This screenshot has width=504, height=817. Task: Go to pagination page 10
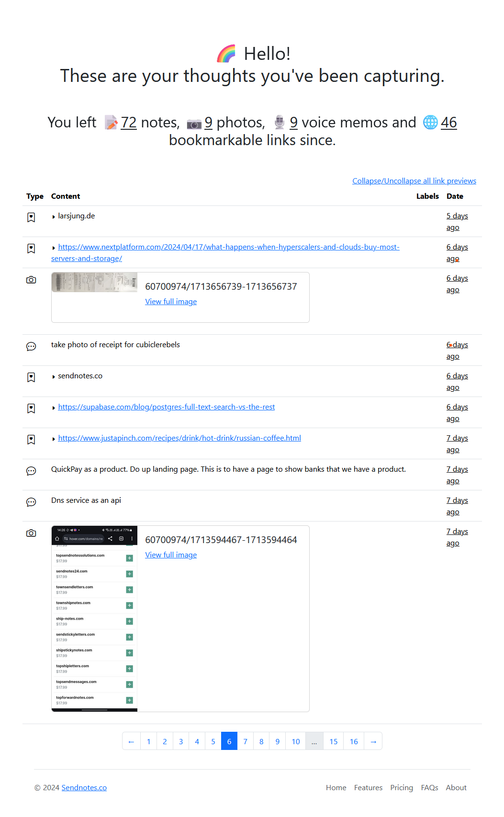(296, 741)
